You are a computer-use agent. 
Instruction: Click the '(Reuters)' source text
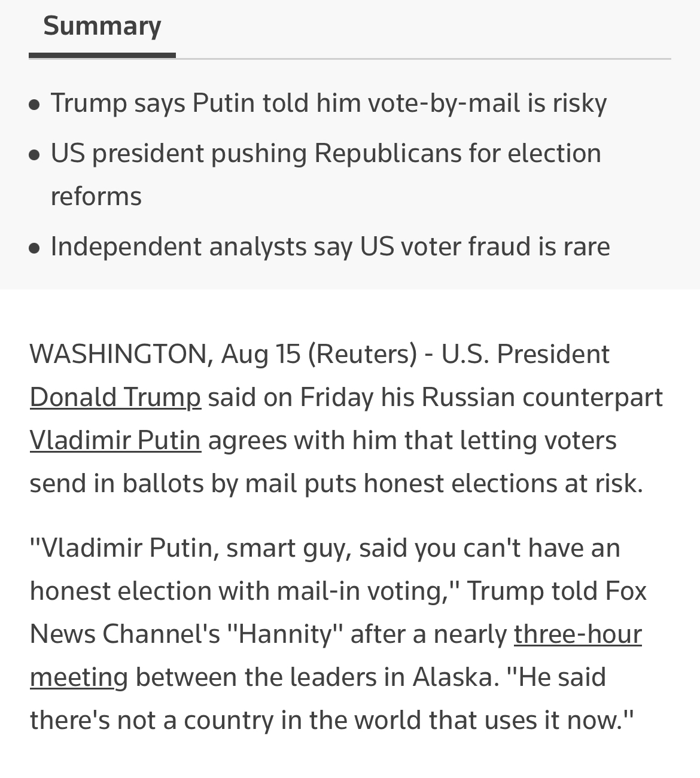click(362, 354)
